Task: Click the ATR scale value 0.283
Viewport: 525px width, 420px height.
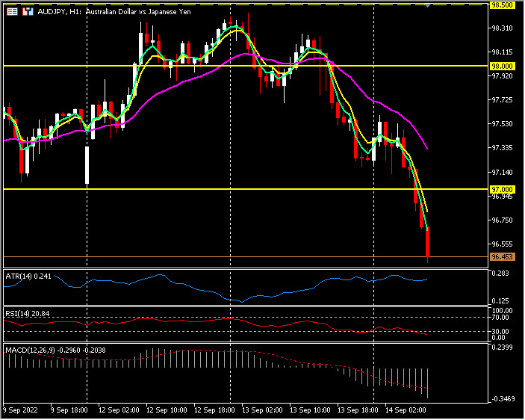Action: point(502,274)
